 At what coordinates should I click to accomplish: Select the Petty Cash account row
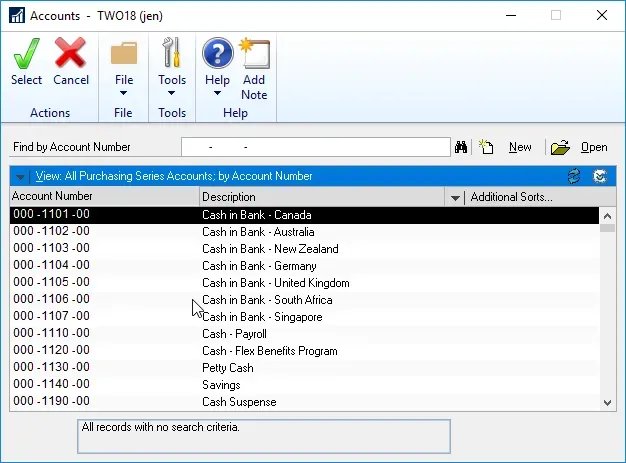click(x=228, y=368)
